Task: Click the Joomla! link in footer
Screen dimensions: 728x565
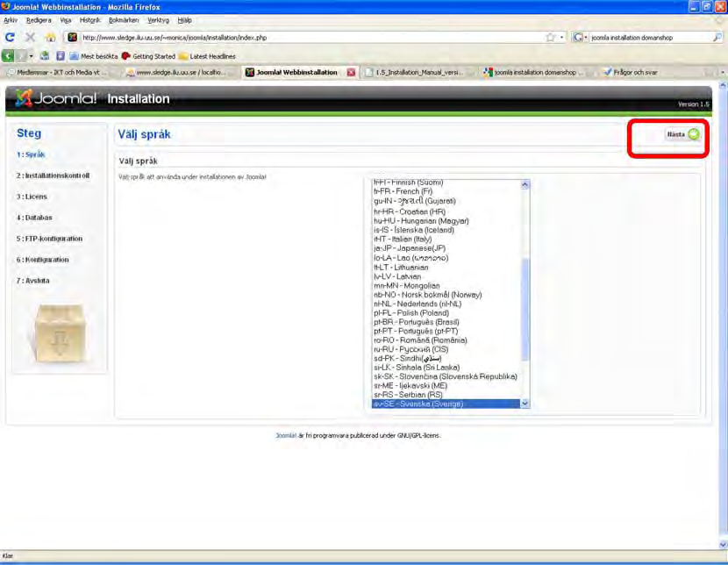Action: click(286, 435)
